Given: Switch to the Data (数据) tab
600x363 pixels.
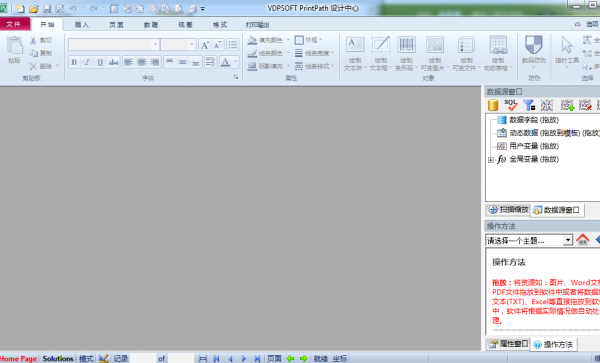Looking at the screenshot, I should click(151, 24).
